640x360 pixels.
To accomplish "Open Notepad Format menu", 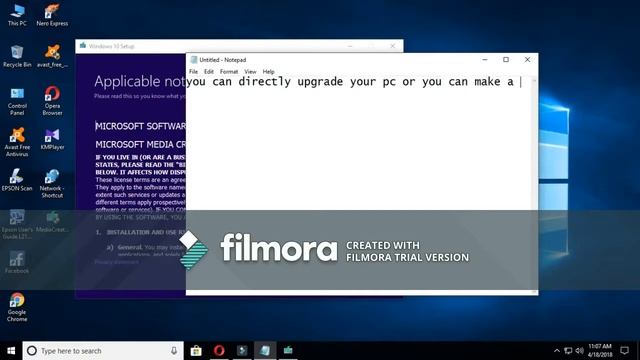I will pos(229,72).
